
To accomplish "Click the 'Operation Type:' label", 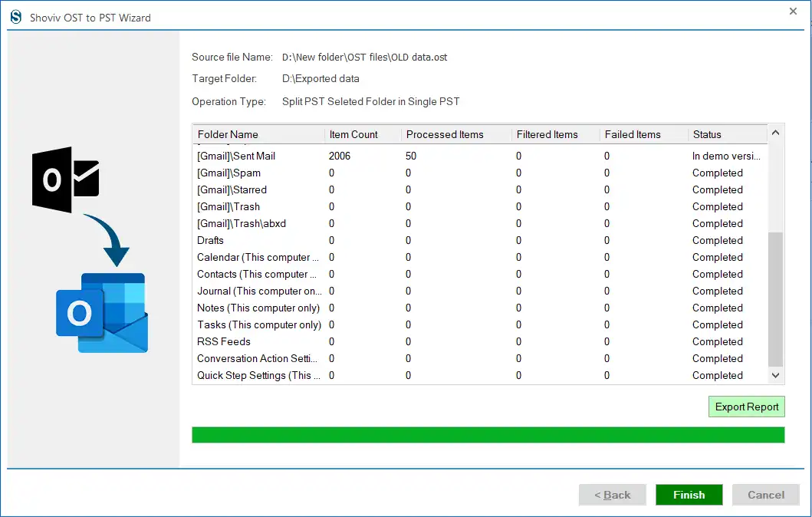I will (x=229, y=101).
